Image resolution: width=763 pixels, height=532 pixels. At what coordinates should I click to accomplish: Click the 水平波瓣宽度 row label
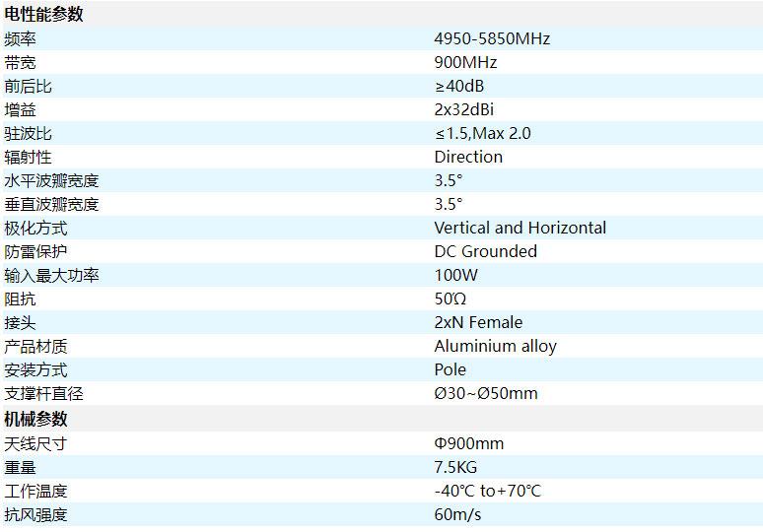52,181
